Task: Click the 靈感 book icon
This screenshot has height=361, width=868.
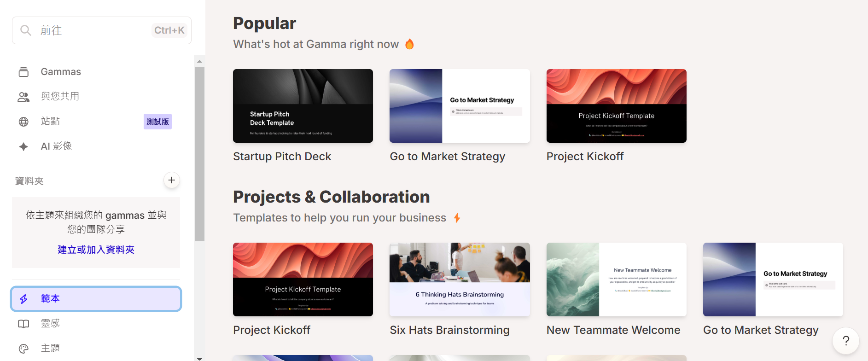Action: [x=23, y=324]
